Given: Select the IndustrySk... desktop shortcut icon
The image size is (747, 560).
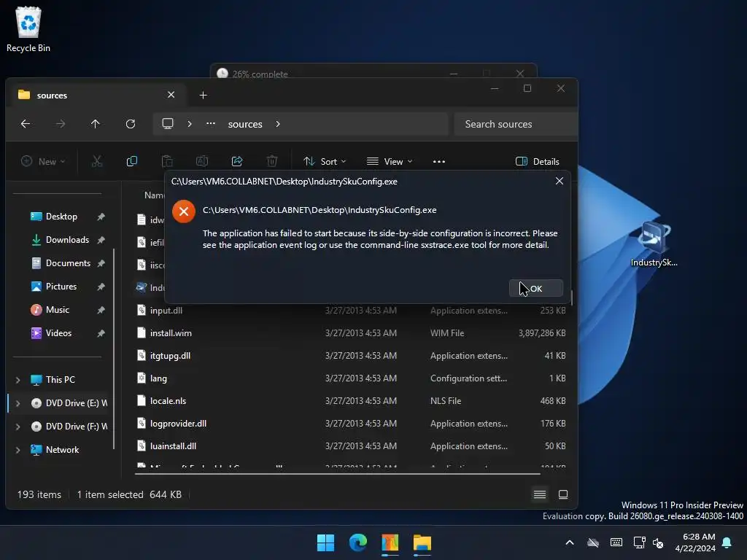Looking at the screenshot, I should point(654,245).
